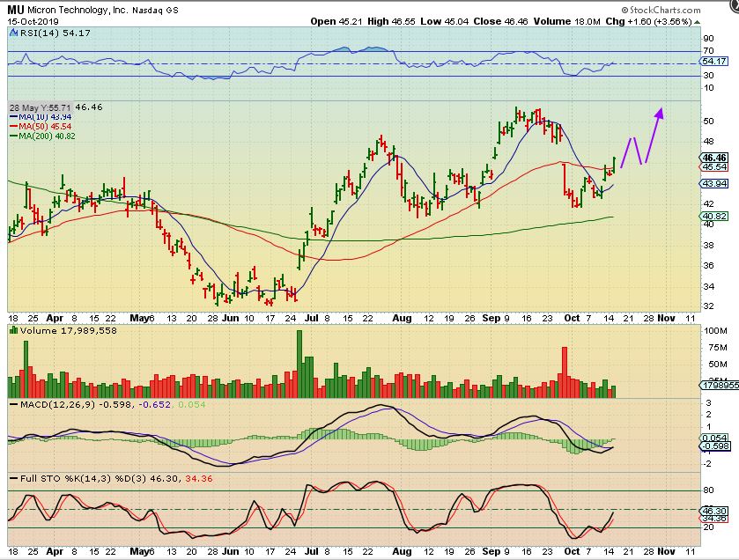
Task: Click the 46.30 stochastic tag on right axis
Action: pyautogui.click(x=714, y=511)
